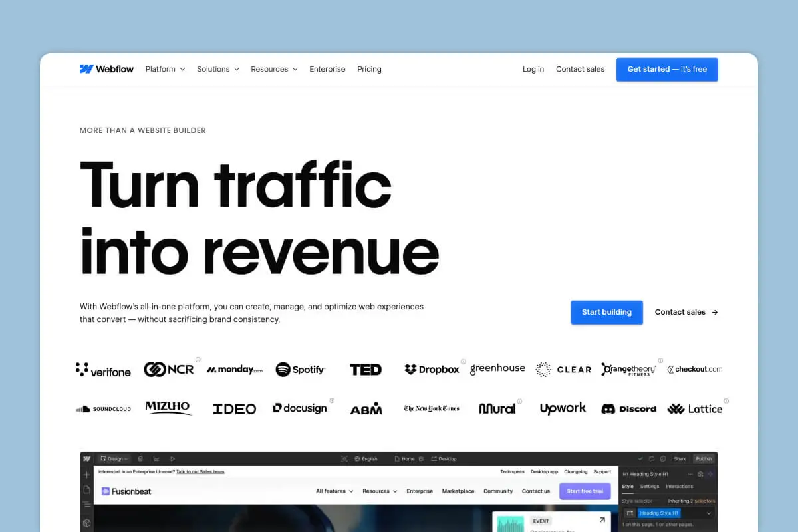Click Enterprise in the Fusionbeat nav
The height and width of the screenshot is (532, 798).
click(x=420, y=491)
